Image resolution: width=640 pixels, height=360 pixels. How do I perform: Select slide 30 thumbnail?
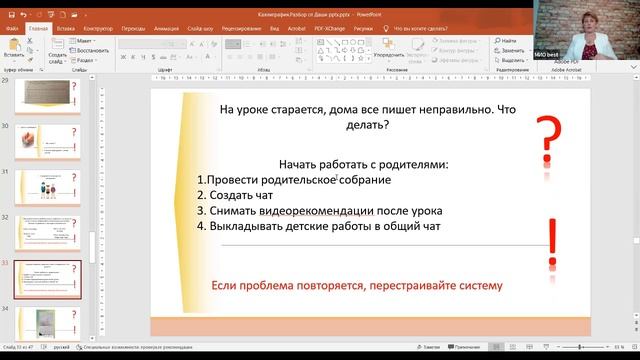(47, 142)
